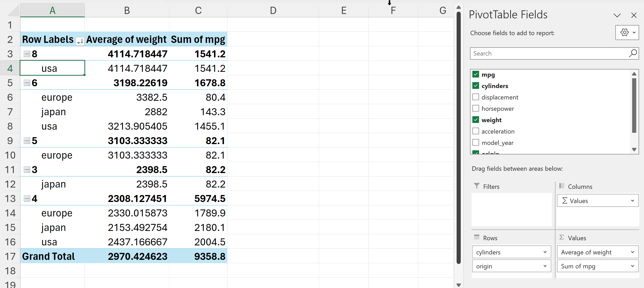Viewport: 644px width, 288px height.
Task: Select column D header
Action: (273, 10)
